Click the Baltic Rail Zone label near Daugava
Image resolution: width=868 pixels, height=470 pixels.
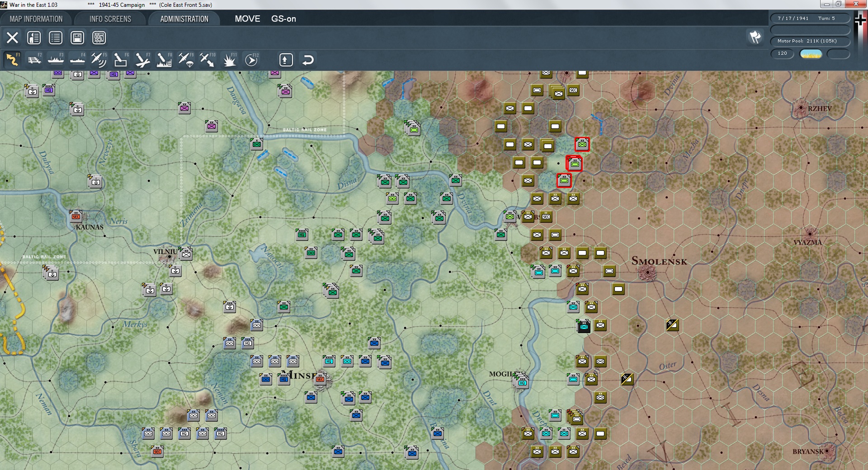click(305, 130)
